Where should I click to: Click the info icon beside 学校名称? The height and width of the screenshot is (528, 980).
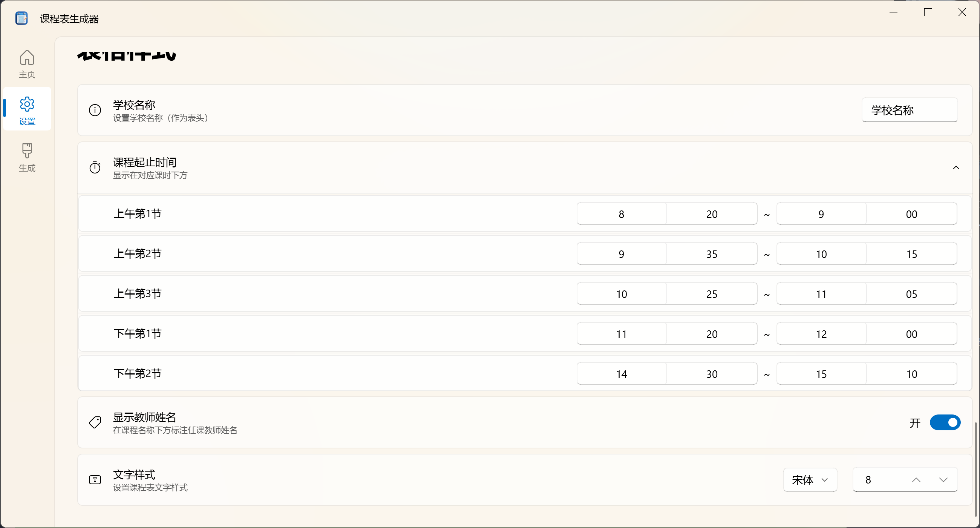coord(95,111)
